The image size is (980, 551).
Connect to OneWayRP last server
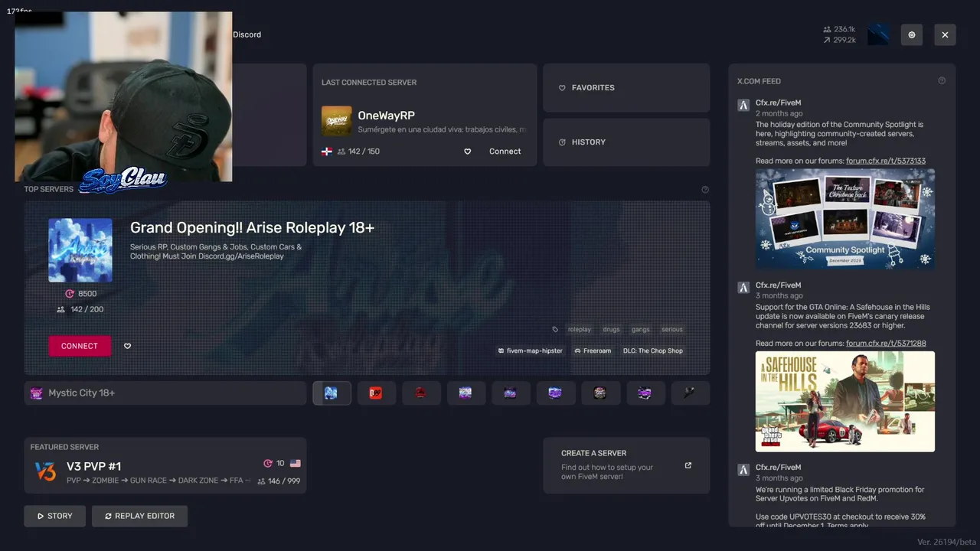click(505, 152)
